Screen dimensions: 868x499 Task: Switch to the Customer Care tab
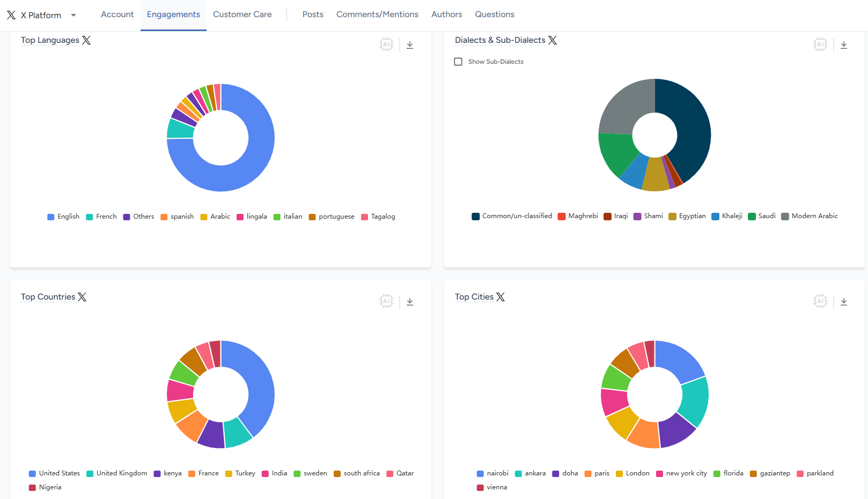242,14
